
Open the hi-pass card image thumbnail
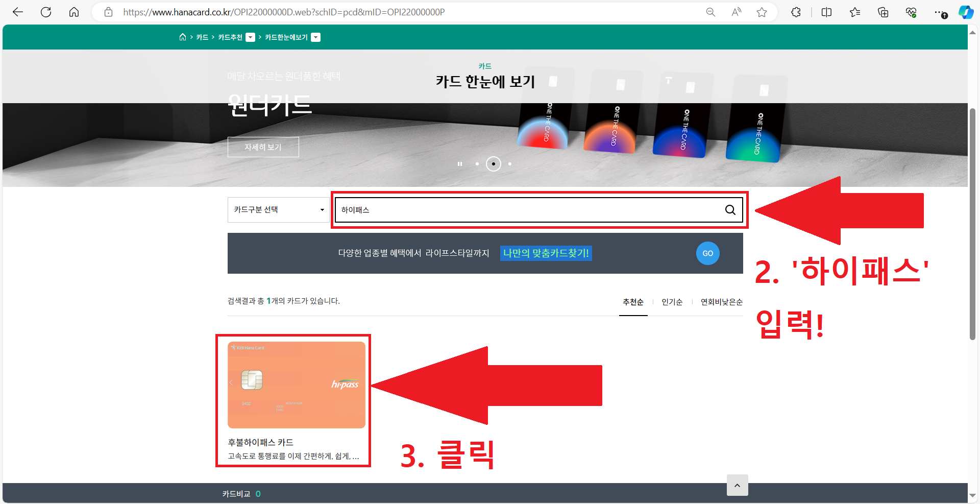[297, 385]
